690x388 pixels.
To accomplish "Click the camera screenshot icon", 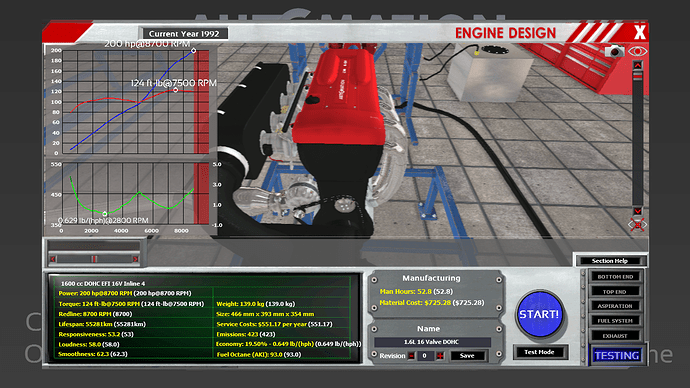I will (614, 51).
